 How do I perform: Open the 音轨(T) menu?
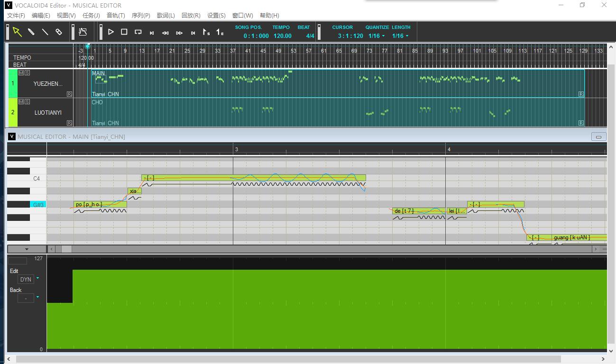click(116, 16)
